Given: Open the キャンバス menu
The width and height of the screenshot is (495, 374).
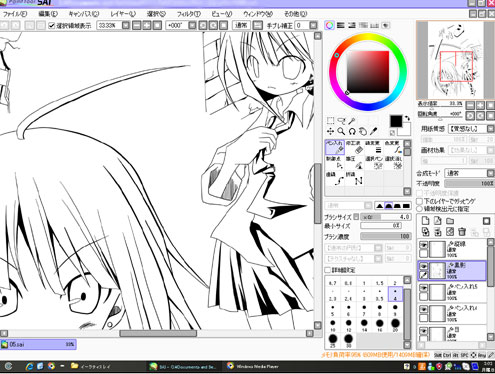Looking at the screenshot, I should [x=84, y=14].
